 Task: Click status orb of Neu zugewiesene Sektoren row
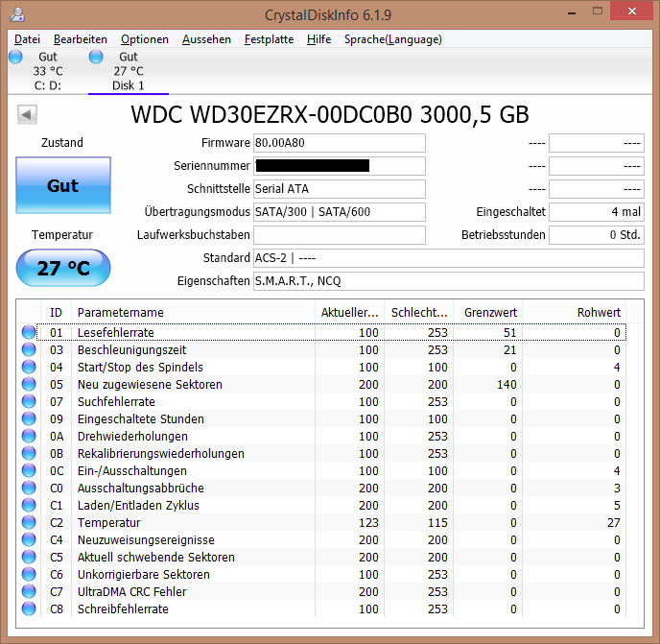29,384
